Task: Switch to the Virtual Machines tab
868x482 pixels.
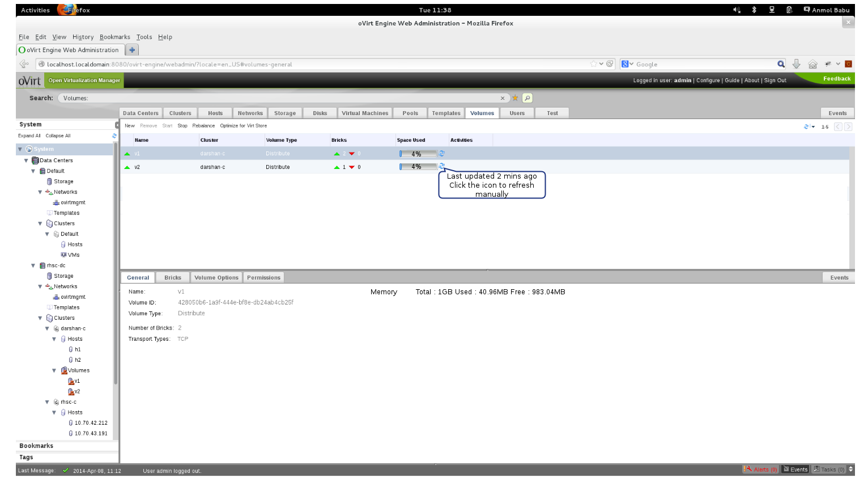Action: [365, 113]
